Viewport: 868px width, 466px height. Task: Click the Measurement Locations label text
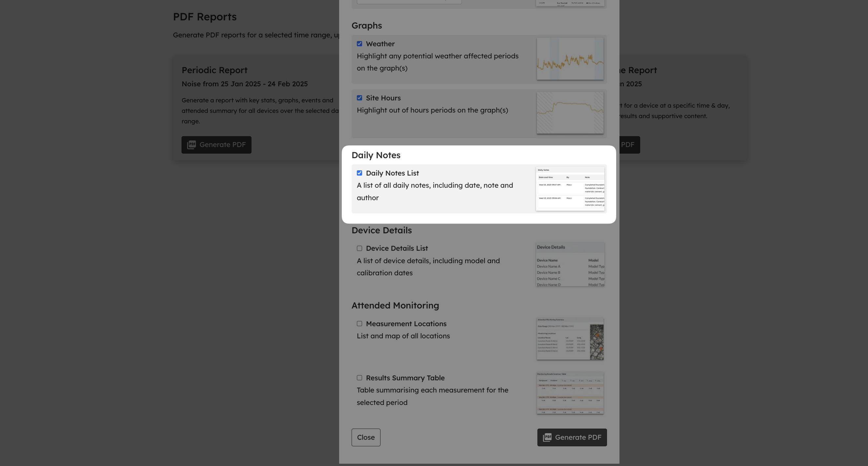tap(406, 324)
